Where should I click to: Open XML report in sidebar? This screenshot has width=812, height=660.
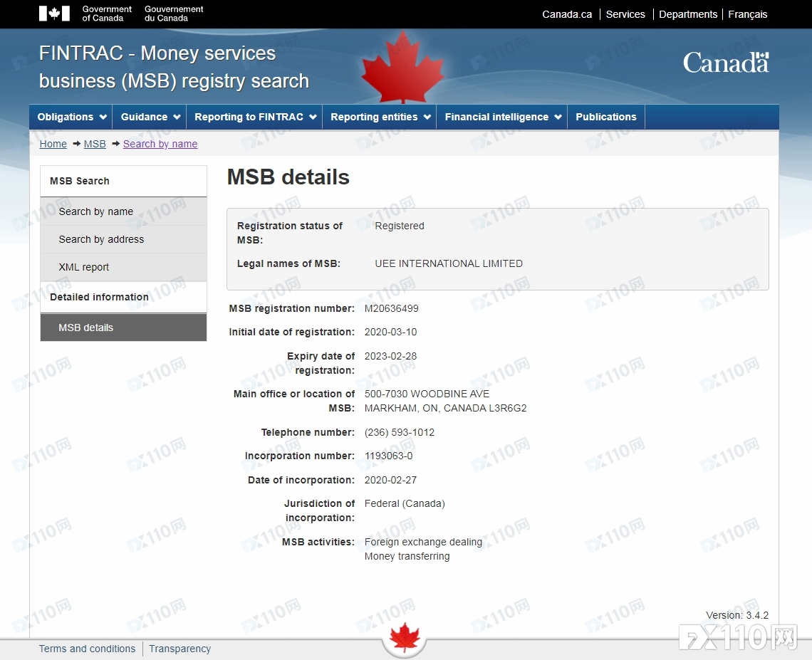[123, 267]
